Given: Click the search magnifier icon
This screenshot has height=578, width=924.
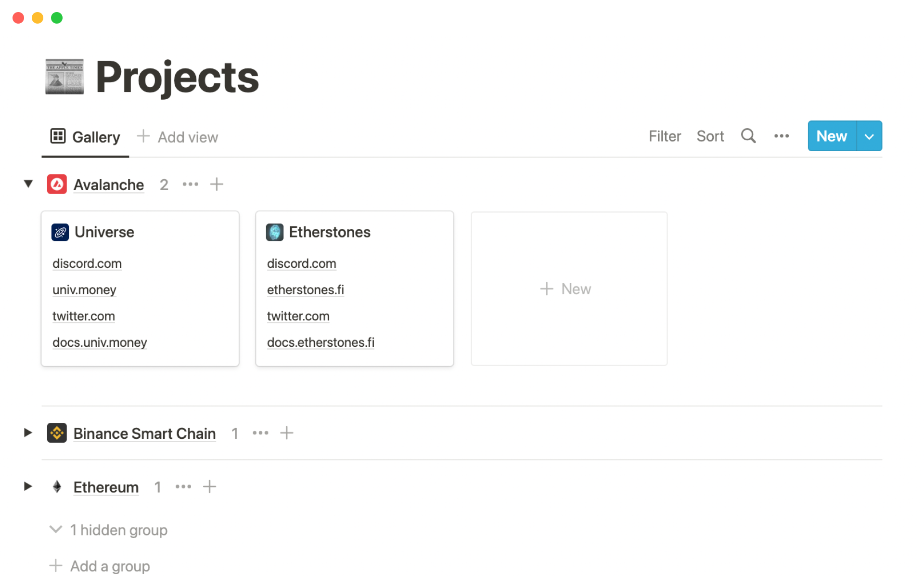Looking at the screenshot, I should (748, 136).
